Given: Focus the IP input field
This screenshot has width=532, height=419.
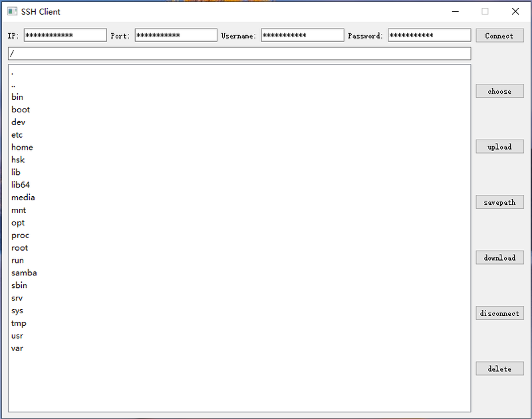Looking at the screenshot, I should pyautogui.click(x=65, y=35).
